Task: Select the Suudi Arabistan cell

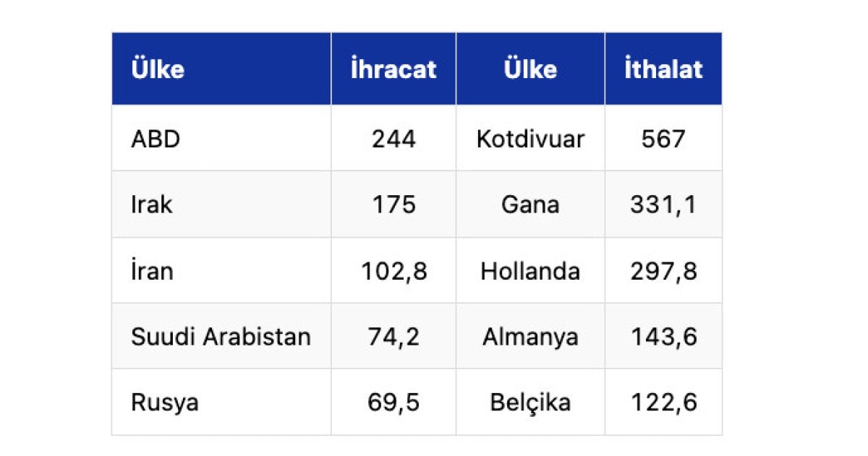Action: pos(221,337)
